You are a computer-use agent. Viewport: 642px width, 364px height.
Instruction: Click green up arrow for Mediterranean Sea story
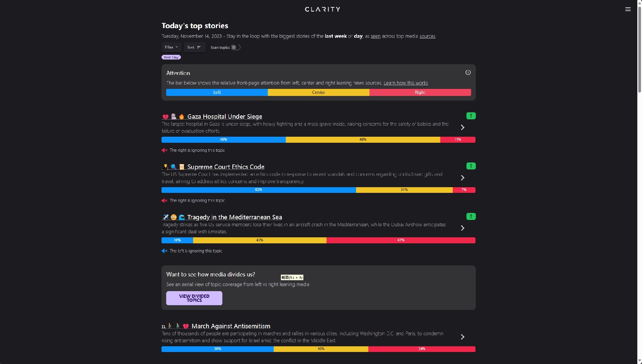point(471,217)
